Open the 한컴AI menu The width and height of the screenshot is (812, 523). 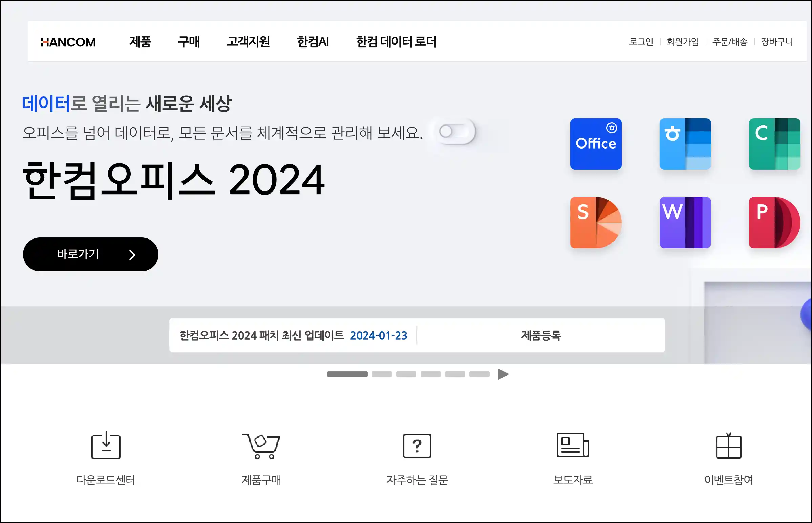313,42
